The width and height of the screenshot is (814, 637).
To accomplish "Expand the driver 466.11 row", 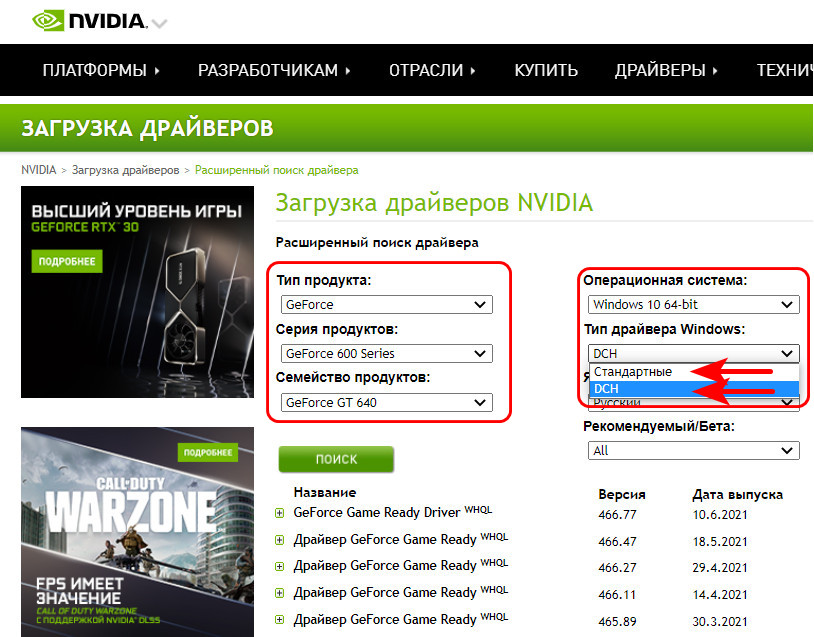I will click(x=279, y=593).
